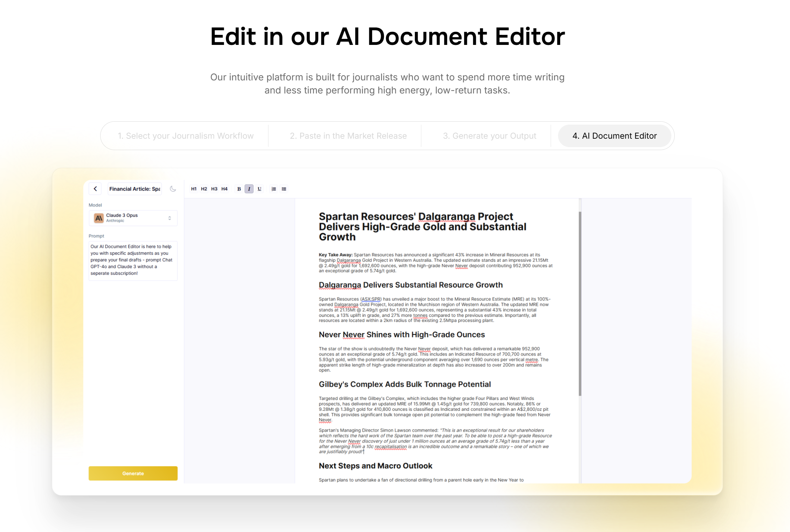The width and height of the screenshot is (790, 532).
Task: Switch to Generate your Output tab
Action: pyautogui.click(x=489, y=136)
